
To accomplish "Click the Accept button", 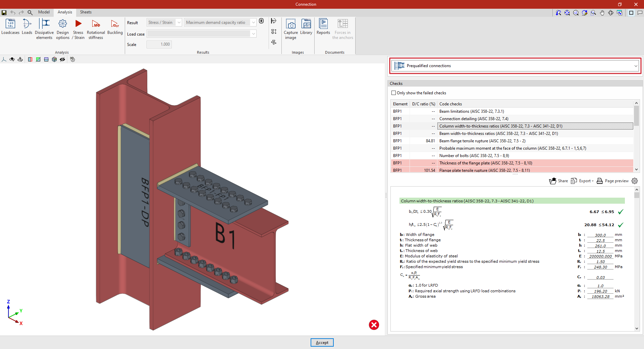I will [x=322, y=342].
